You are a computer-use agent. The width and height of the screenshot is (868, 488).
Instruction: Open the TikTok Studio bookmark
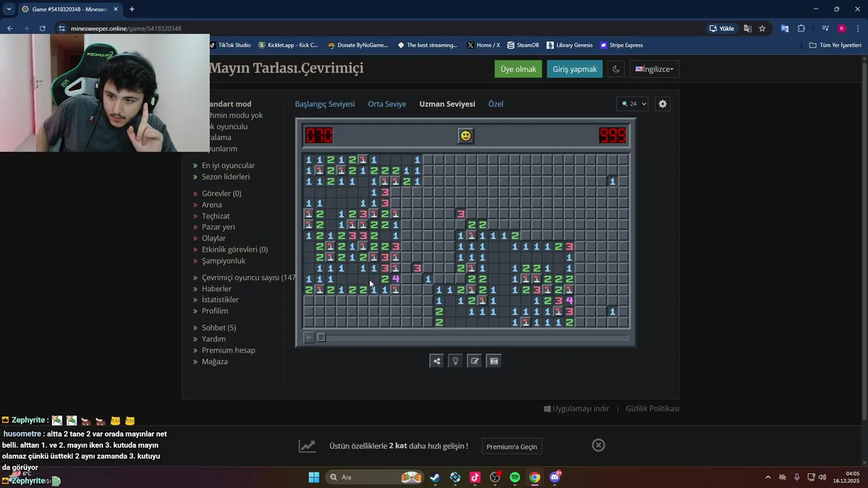click(230, 45)
